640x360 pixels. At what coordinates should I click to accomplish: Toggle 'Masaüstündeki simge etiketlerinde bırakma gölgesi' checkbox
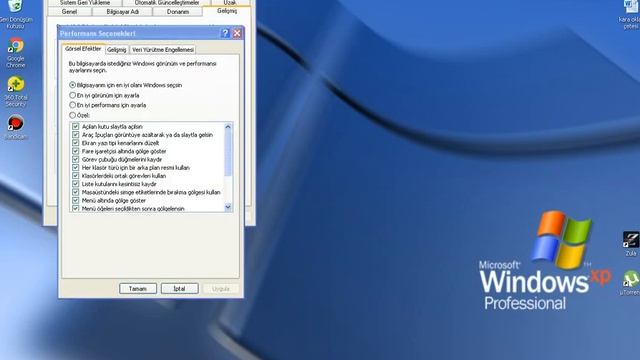pos(76,192)
